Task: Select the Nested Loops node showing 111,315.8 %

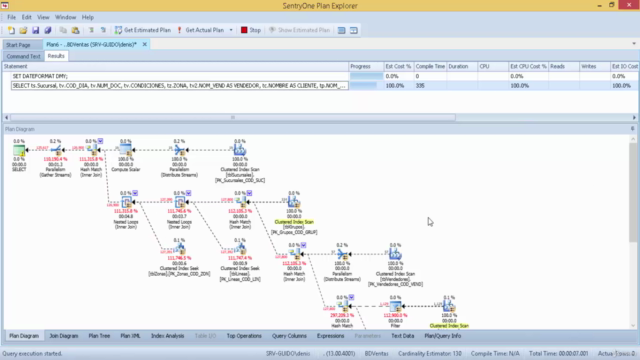Action: (126, 202)
